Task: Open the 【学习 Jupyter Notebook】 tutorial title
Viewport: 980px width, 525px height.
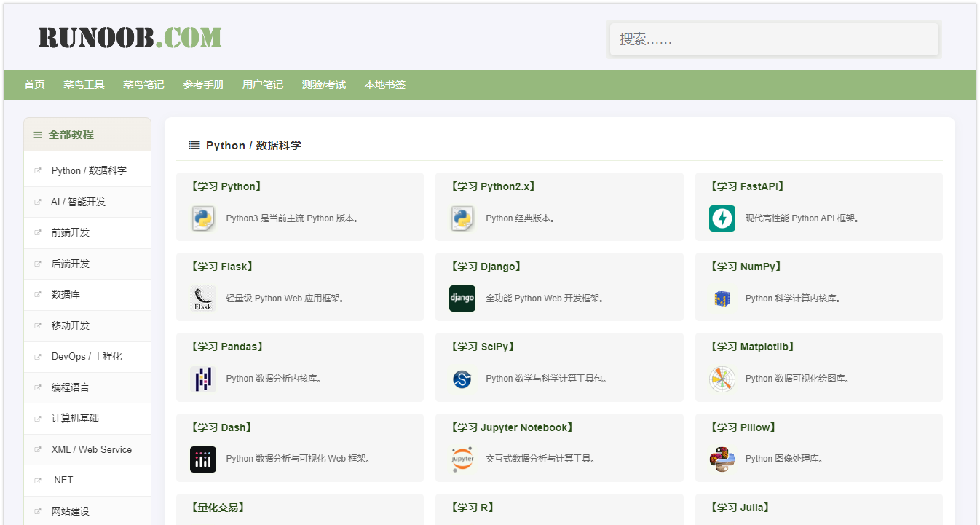Action: tap(513, 427)
